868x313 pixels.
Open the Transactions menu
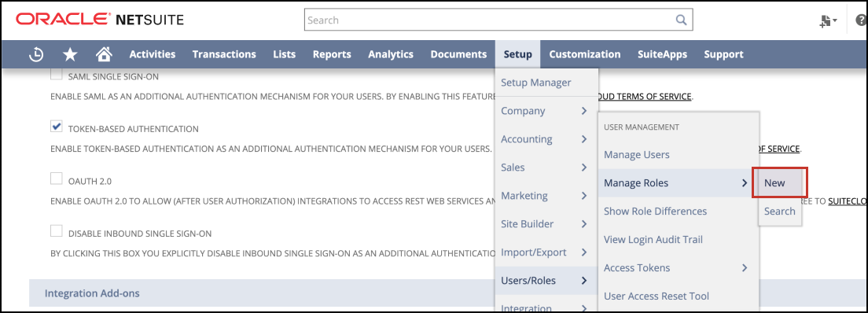click(x=224, y=54)
